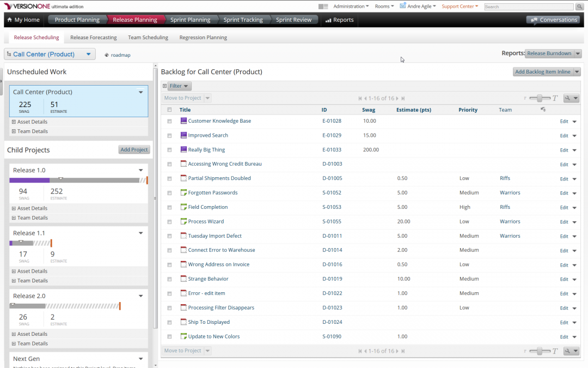This screenshot has height=368, width=588.
Task: Click the roadmap icon next to the project selector
Action: [107, 55]
